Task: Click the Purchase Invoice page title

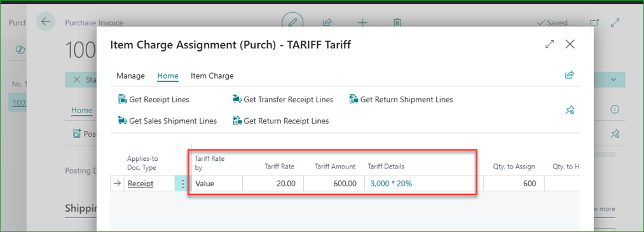Action: pos(94,23)
